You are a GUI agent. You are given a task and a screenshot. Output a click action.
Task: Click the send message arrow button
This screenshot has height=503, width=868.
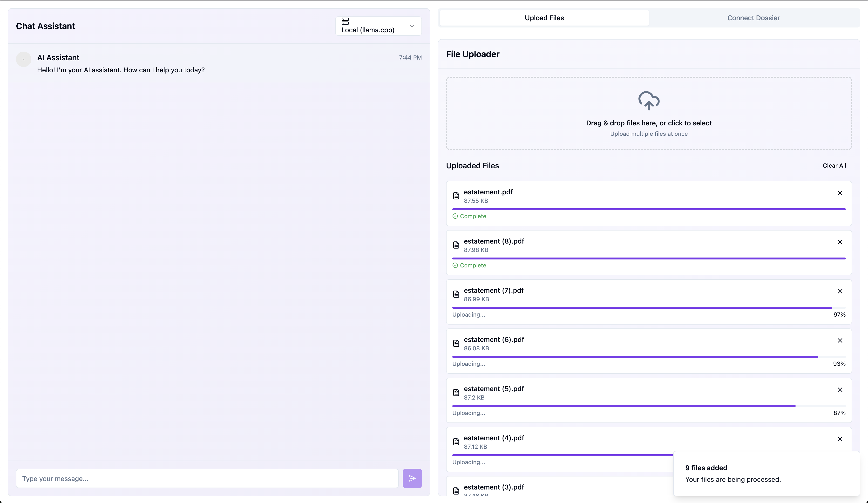point(412,478)
